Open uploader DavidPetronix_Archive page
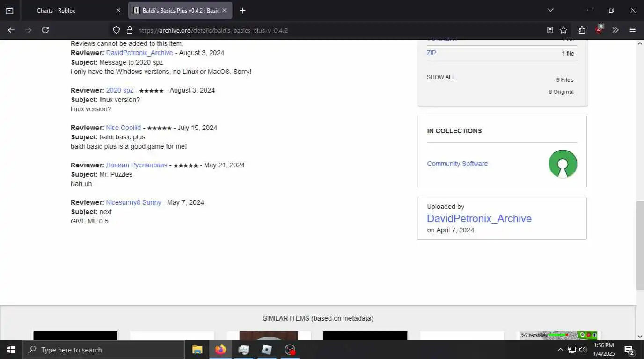Image resolution: width=644 pixels, height=359 pixels. pyautogui.click(x=479, y=218)
